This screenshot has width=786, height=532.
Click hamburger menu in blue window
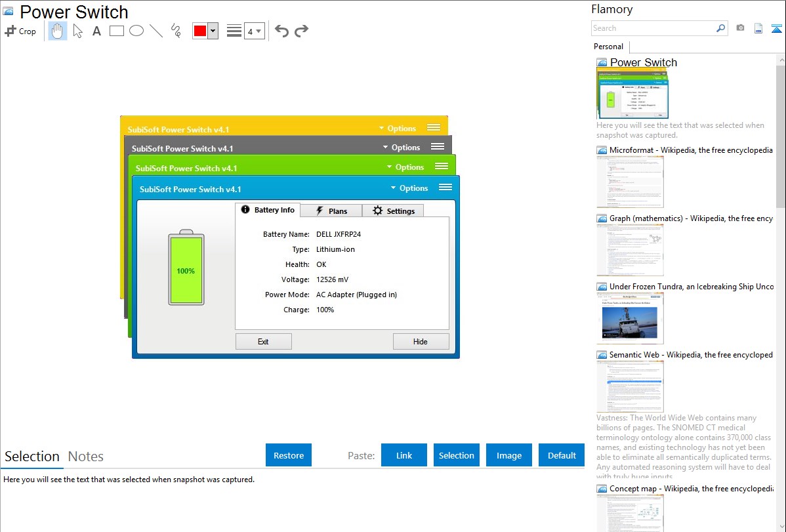click(445, 188)
